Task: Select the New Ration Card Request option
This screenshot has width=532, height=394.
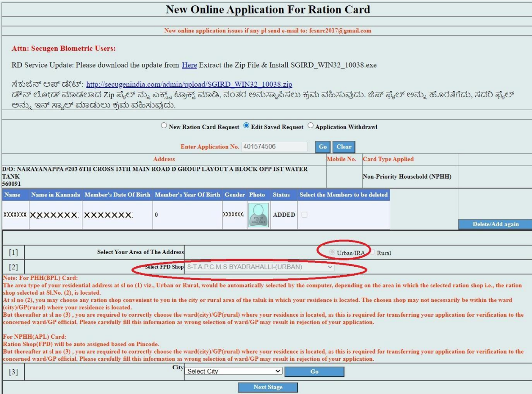Action: pos(164,126)
